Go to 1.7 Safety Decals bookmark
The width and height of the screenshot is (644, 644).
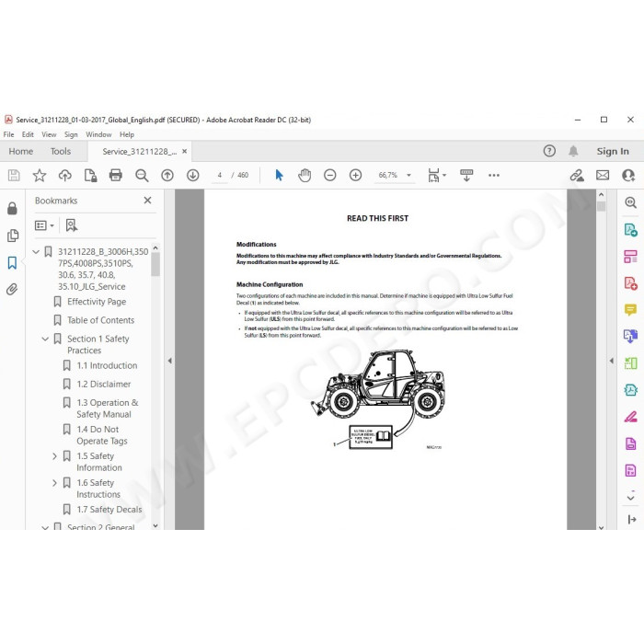(109, 510)
